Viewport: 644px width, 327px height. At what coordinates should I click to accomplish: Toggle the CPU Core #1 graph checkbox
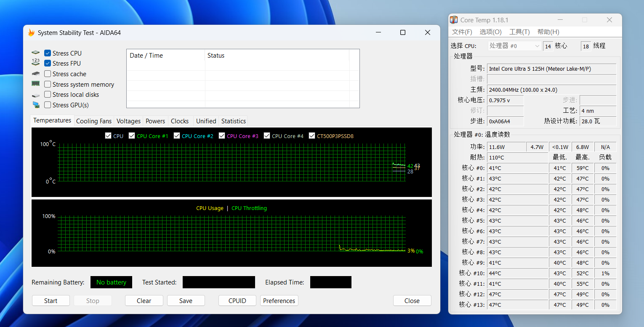click(x=132, y=136)
